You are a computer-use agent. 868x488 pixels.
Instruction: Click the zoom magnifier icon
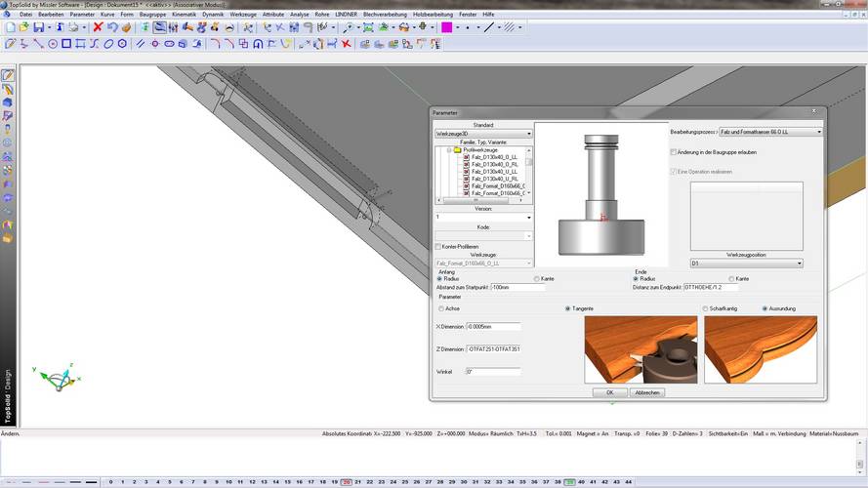coord(349,27)
